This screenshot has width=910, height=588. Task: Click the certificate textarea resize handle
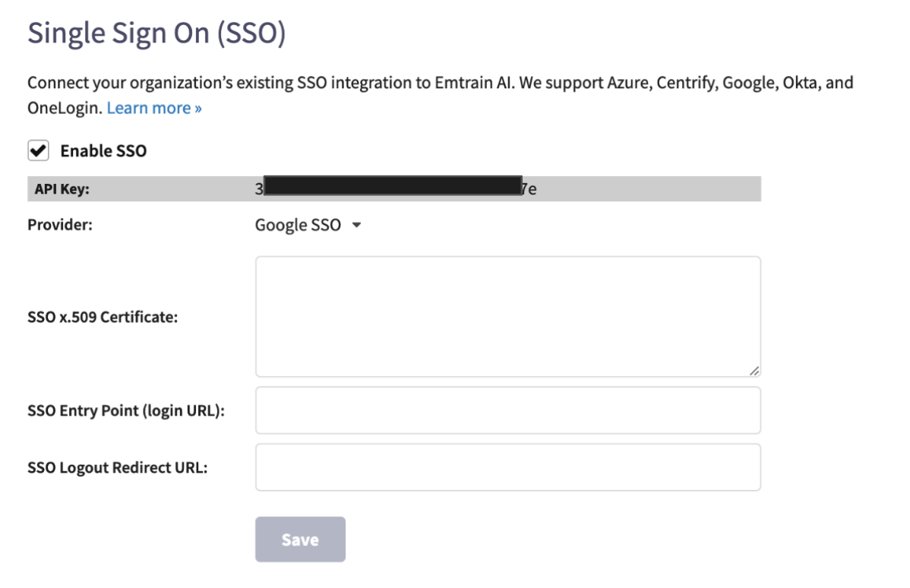(754, 370)
